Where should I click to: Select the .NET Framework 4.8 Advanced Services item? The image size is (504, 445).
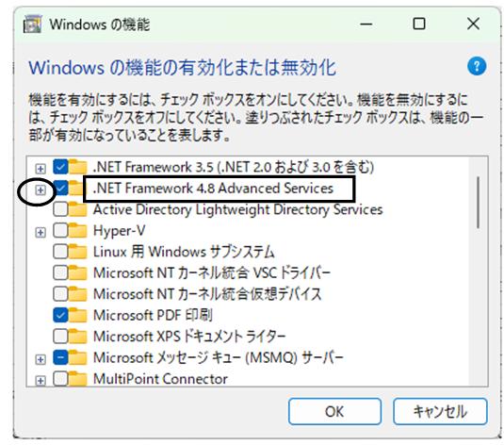coord(213,189)
